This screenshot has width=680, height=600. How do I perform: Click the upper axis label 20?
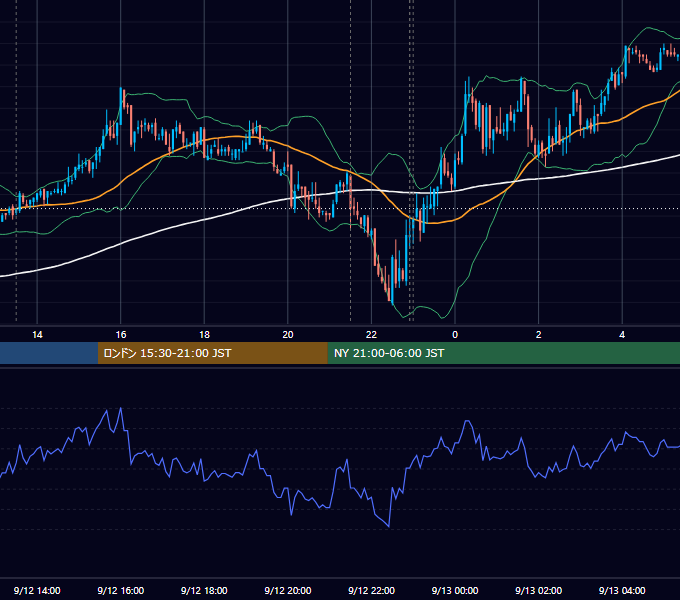(288, 335)
